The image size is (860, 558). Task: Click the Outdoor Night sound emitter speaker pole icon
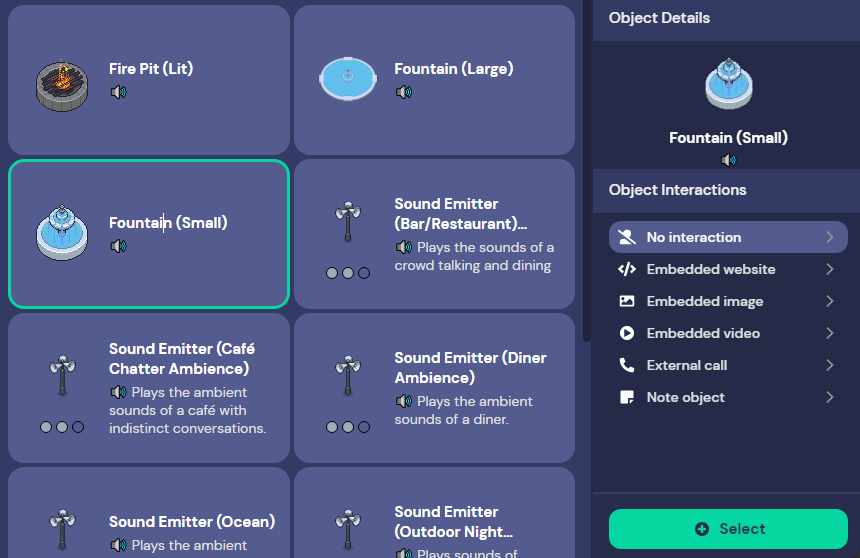(348, 530)
